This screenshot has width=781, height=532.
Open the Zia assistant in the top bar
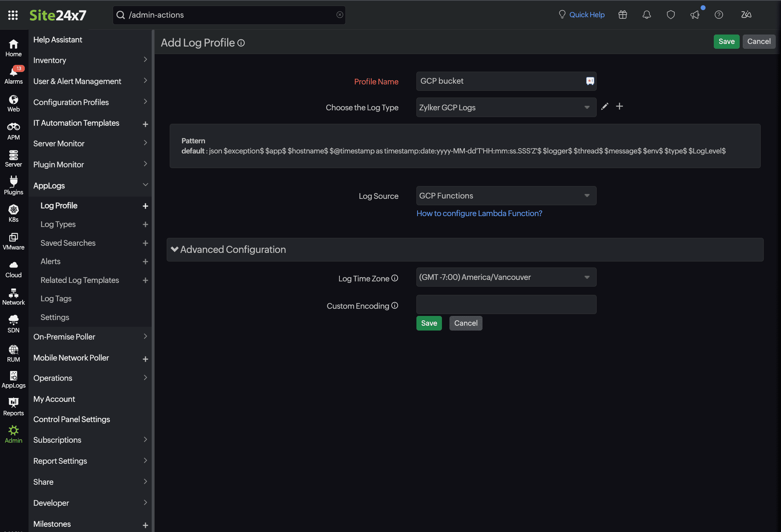click(x=746, y=15)
